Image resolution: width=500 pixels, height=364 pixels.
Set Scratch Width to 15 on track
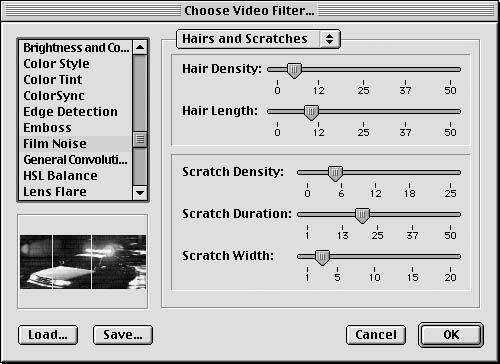[412, 257]
